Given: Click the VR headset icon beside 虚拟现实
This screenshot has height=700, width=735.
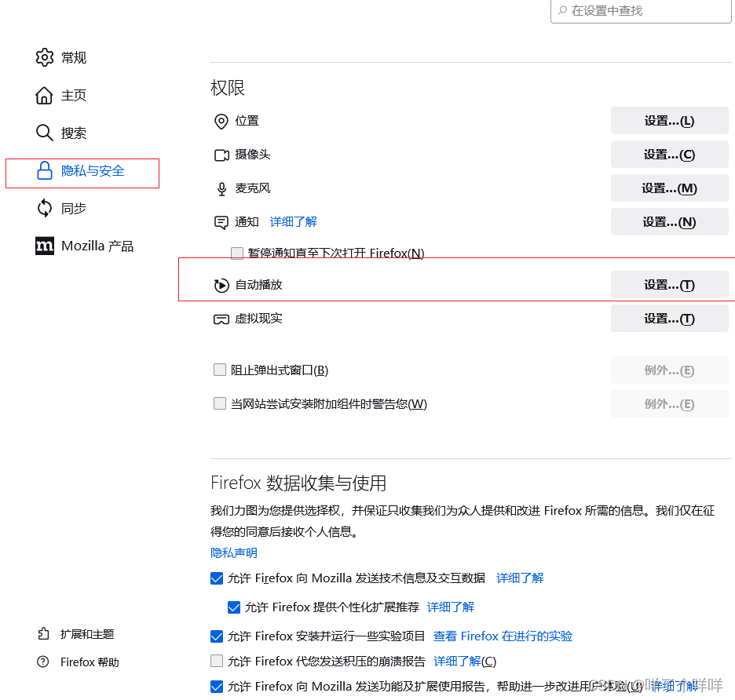Looking at the screenshot, I should coord(221,319).
